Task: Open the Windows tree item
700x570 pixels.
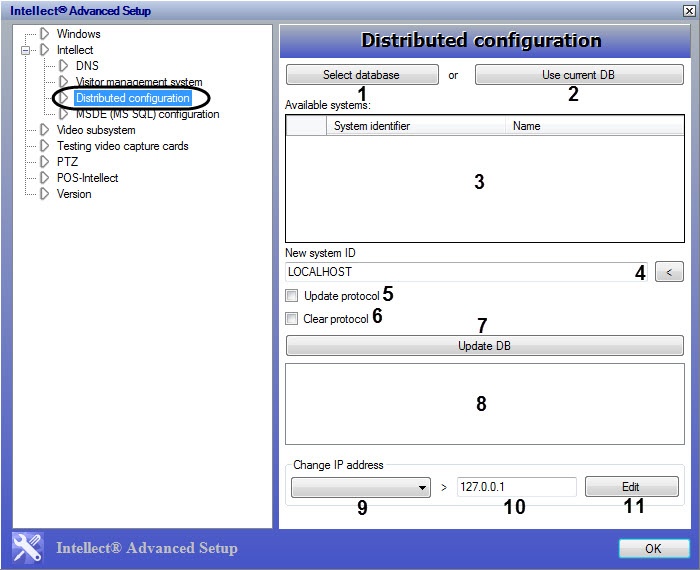Action: [79, 34]
